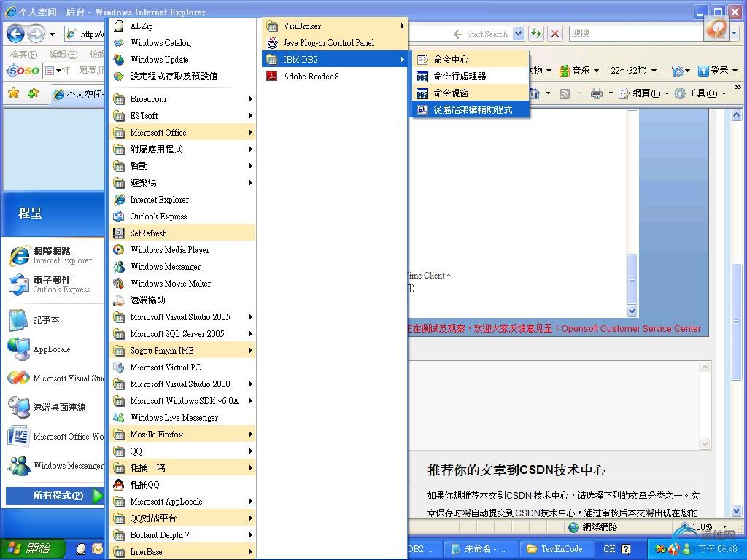Open TestEnCode taskbar button
This screenshot has height=560, width=747.
[557, 549]
